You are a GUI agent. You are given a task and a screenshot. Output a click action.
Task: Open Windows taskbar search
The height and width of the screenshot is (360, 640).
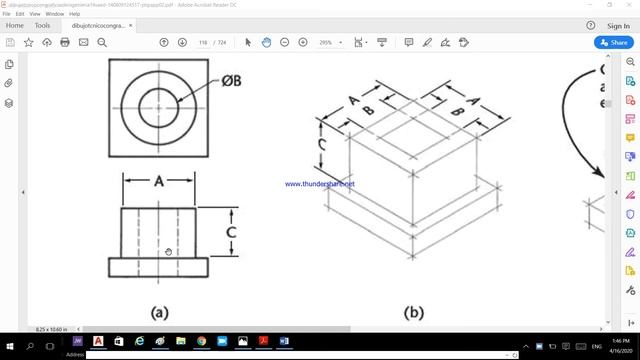(30, 347)
